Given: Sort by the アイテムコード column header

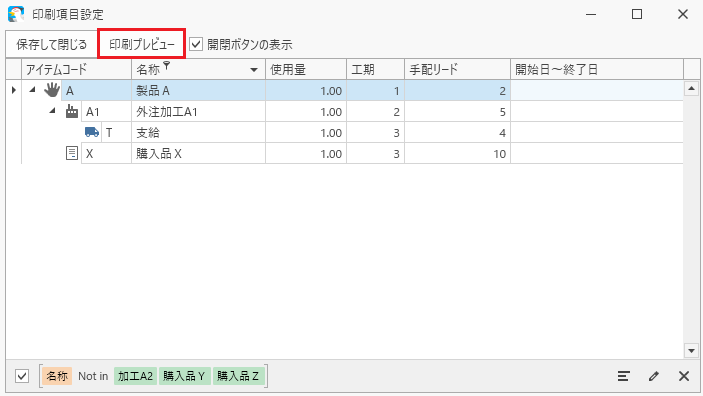Looking at the screenshot, I should 76,70.
